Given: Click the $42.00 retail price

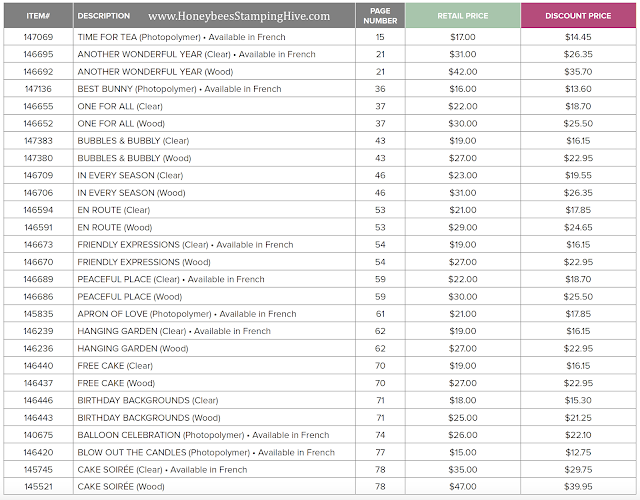Looking at the screenshot, I should coord(462,72).
